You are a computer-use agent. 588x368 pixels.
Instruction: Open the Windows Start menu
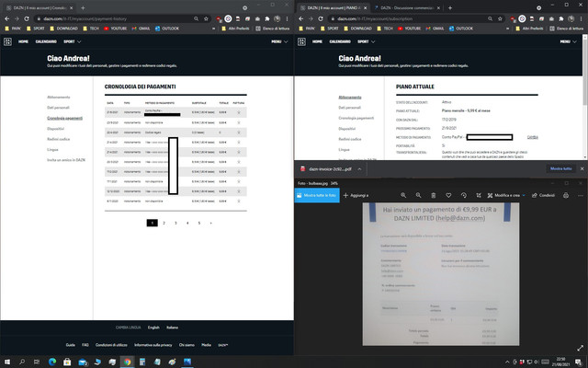pyautogui.click(x=7, y=362)
